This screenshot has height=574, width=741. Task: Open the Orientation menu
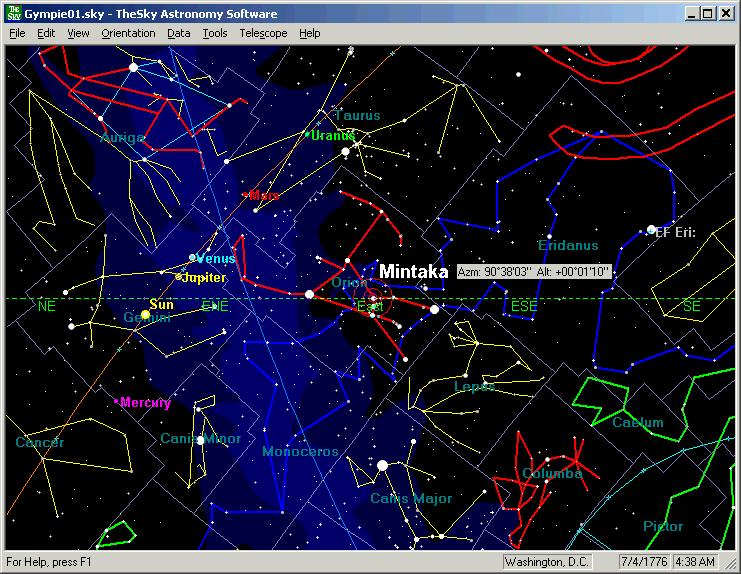[x=128, y=33]
